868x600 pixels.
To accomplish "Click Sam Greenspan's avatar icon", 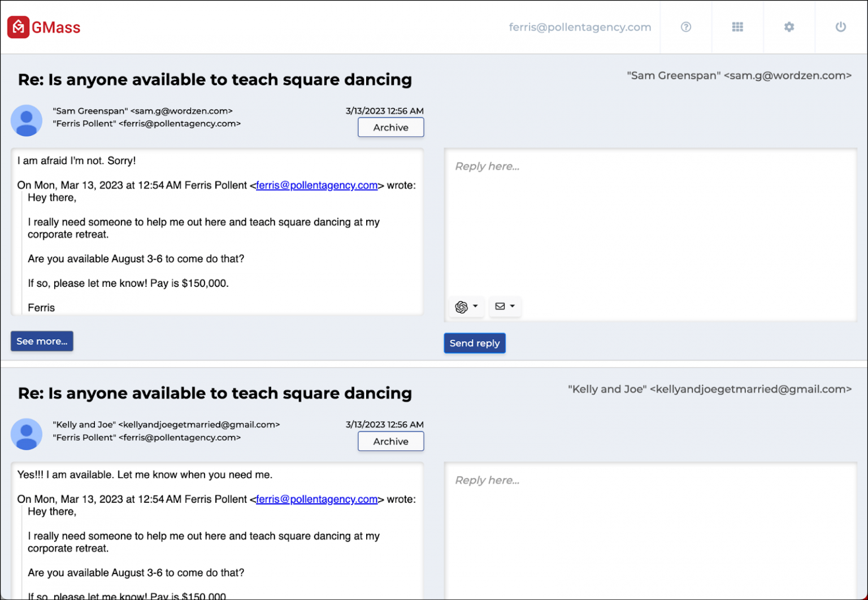I will coord(27,120).
